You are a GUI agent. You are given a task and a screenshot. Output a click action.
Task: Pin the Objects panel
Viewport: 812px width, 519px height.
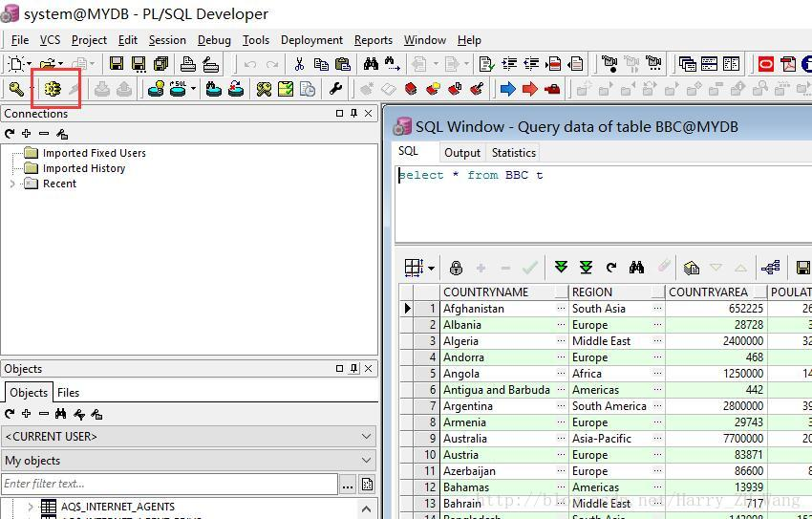coord(353,368)
